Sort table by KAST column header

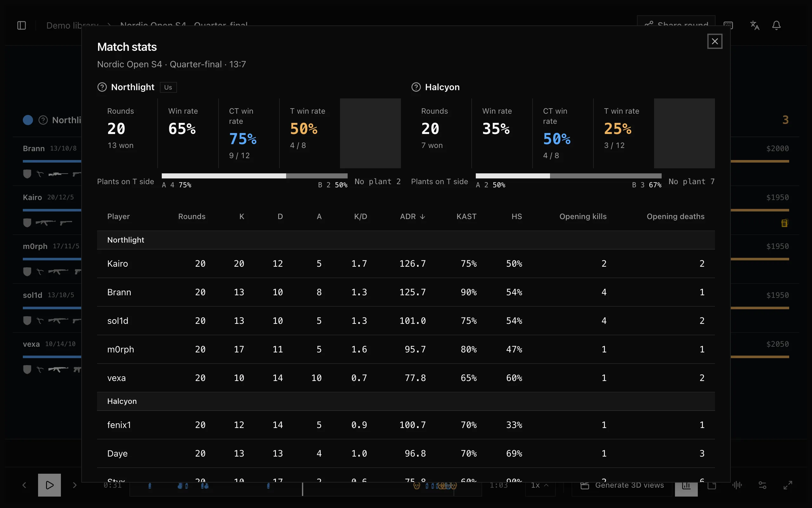(x=466, y=216)
